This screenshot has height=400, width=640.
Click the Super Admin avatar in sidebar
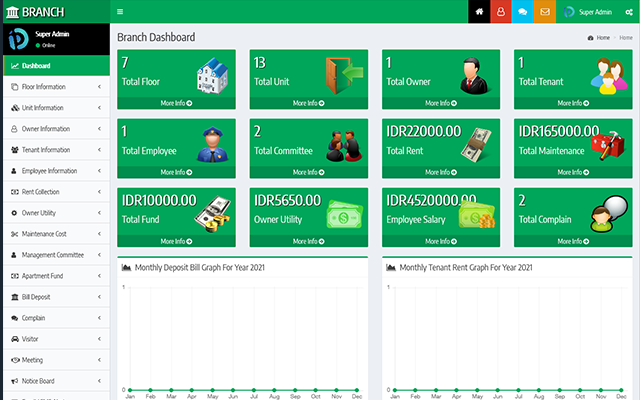[x=18, y=39]
